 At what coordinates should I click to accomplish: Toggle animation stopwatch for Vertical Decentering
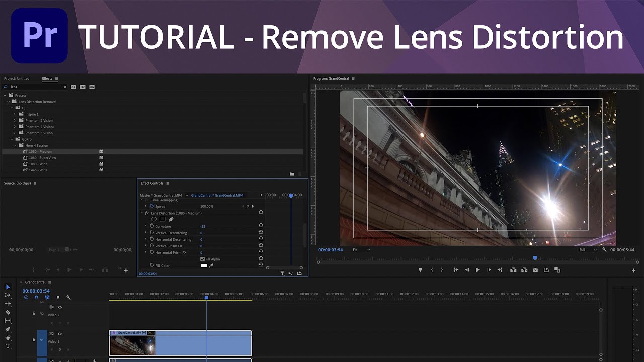tap(152, 233)
